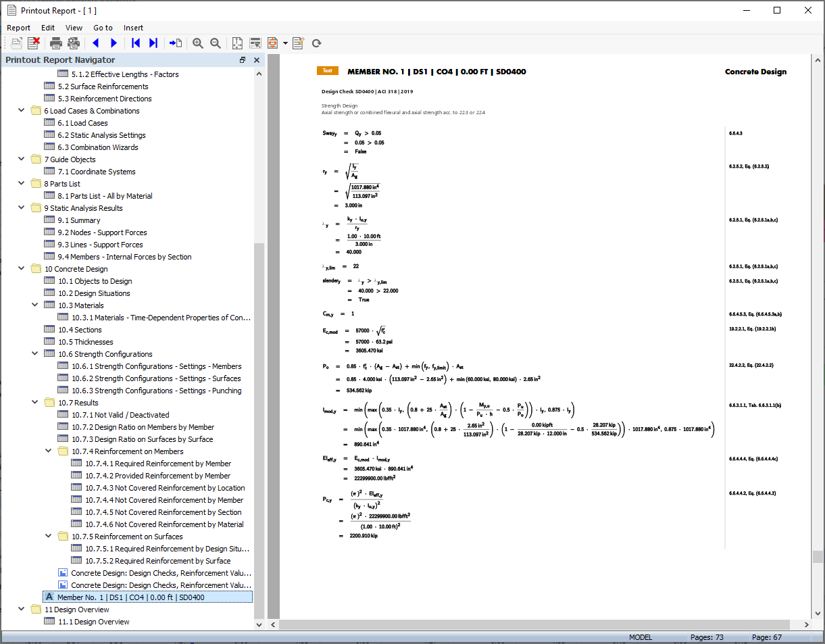
Task: Navigate to the previous page arrow
Action: [95, 43]
